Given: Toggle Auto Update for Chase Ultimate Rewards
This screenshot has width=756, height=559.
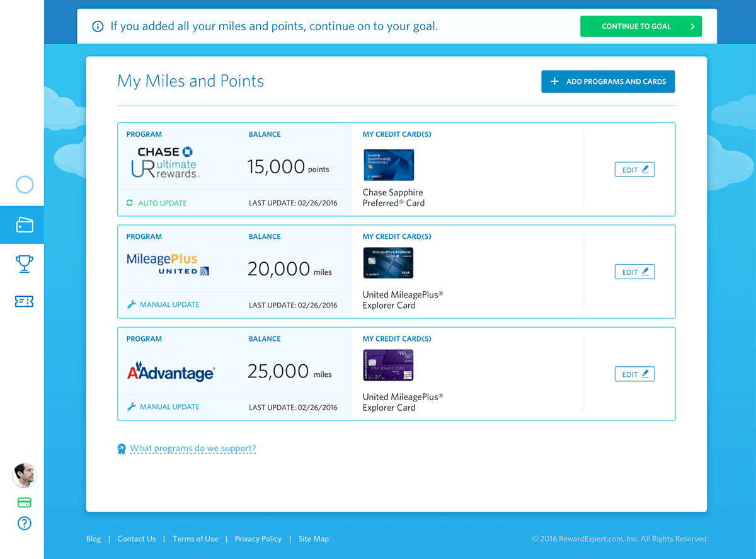Looking at the screenshot, I should (157, 203).
